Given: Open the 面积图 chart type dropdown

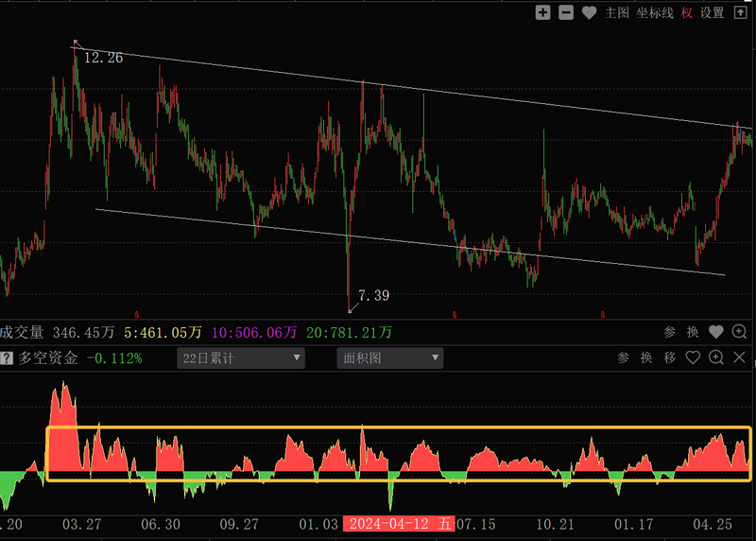Looking at the screenshot, I should point(389,358).
